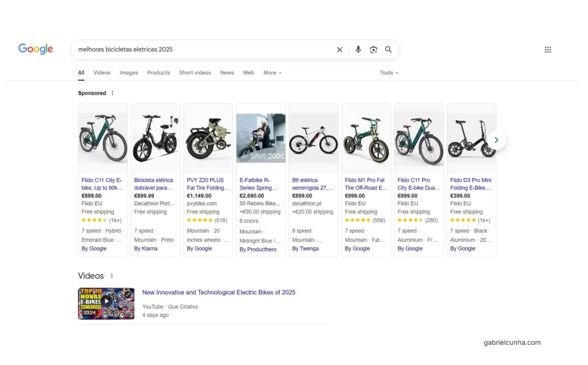The image size is (588, 365).
Task: Switch to the News tab
Action: pyautogui.click(x=227, y=72)
